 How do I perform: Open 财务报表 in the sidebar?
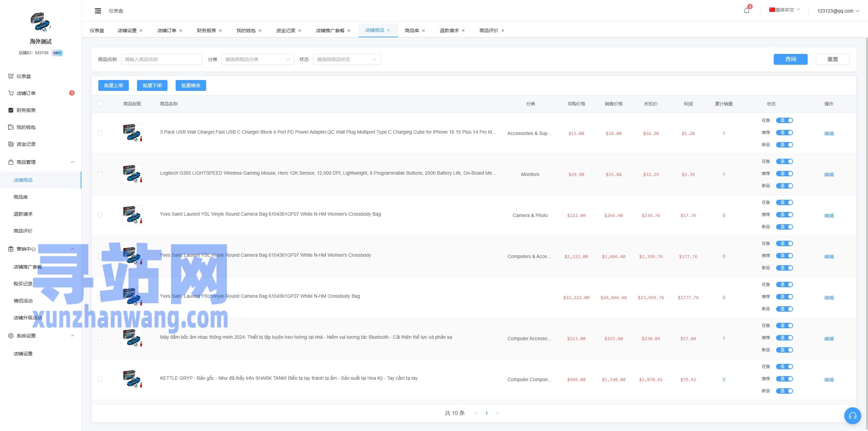coord(41,110)
